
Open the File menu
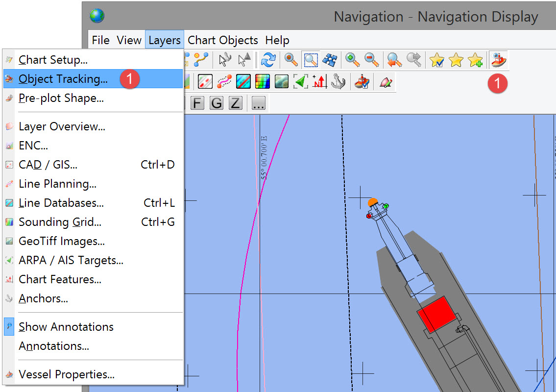(x=100, y=40)
